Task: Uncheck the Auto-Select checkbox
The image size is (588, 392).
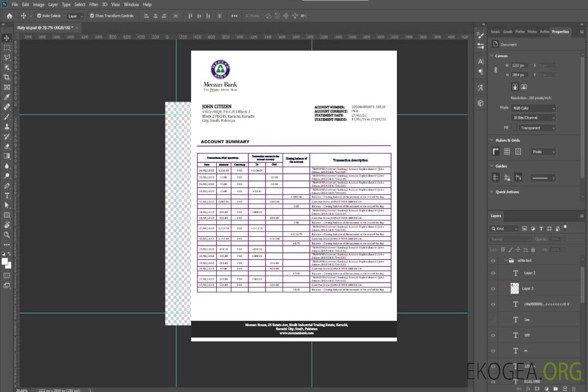Action: (x=39, y=16)
